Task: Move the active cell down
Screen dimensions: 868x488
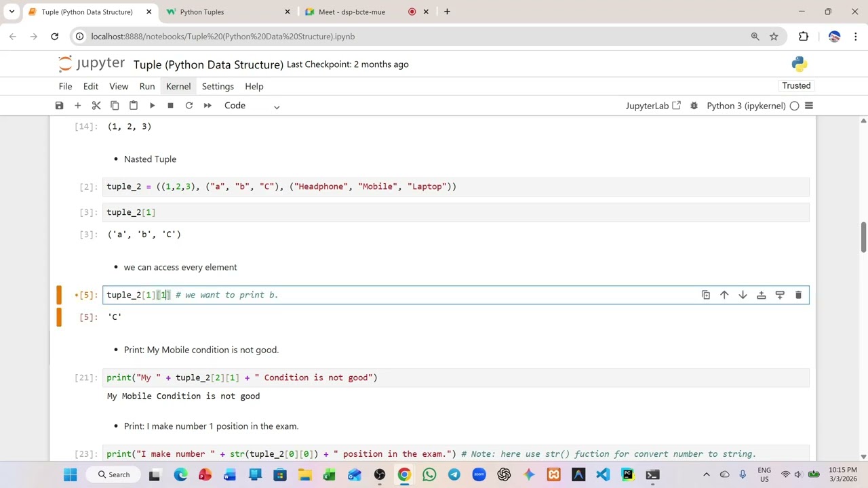Action: pos(743,295)
